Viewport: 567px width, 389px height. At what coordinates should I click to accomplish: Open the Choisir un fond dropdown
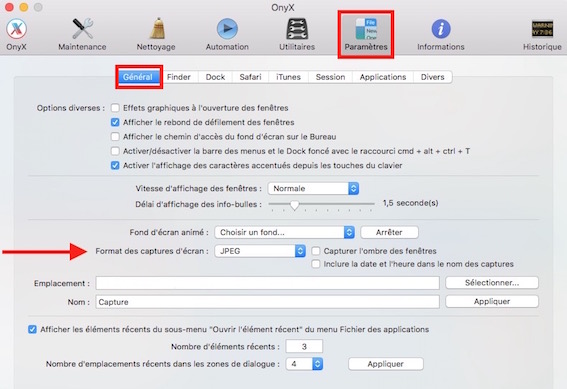(x=285, y=232)
